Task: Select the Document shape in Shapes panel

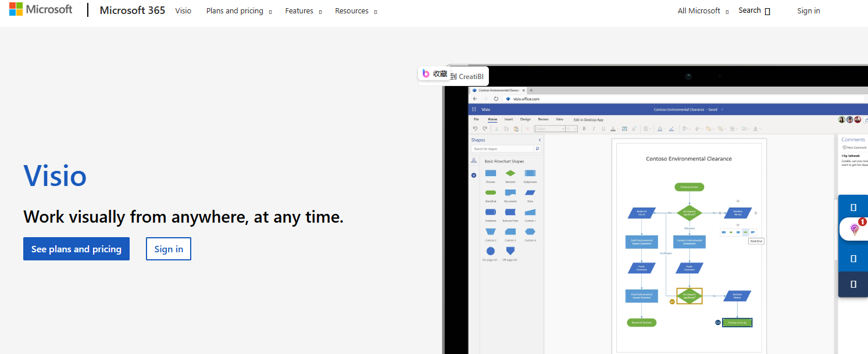Action: pos(510,192)
